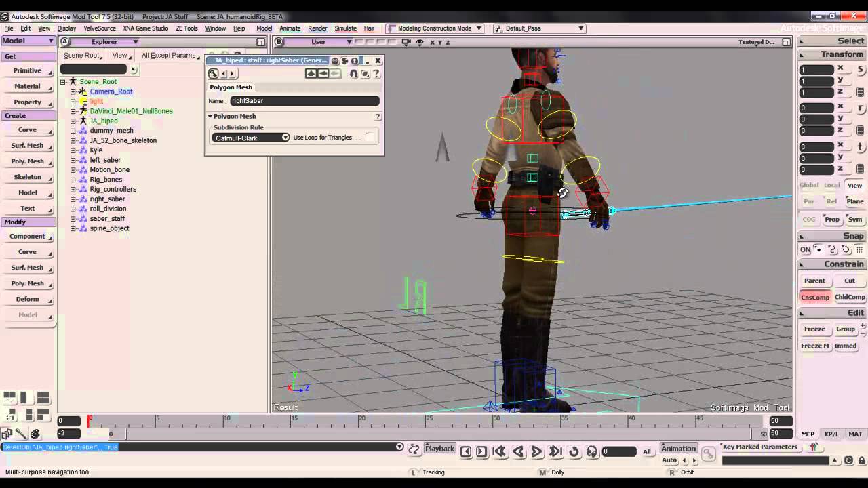Image resolution: width=868 pixels, height=488 pixels.
Task: Click the Freeze M button
Action: [814, 346]
